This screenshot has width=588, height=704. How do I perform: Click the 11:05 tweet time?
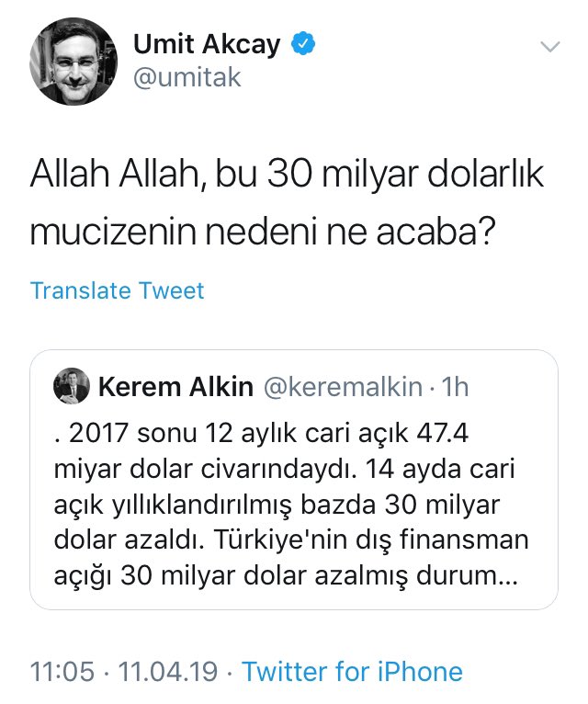click(62, 672)
